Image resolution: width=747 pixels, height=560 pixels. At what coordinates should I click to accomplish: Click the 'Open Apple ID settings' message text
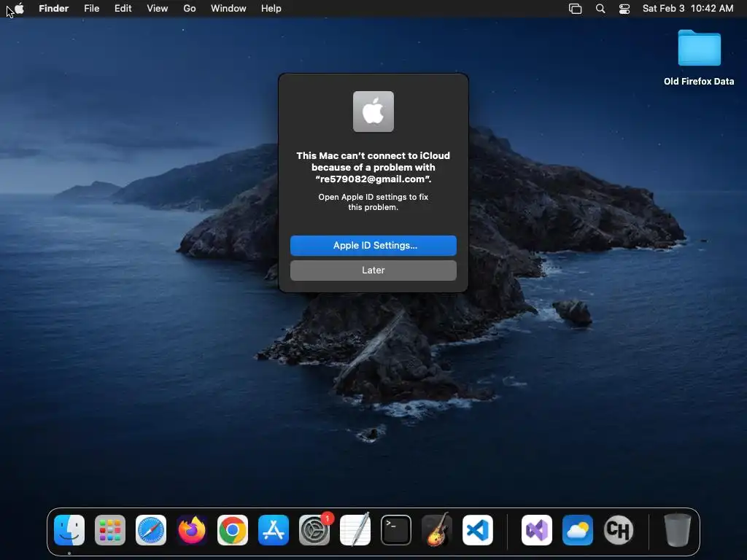373,202
